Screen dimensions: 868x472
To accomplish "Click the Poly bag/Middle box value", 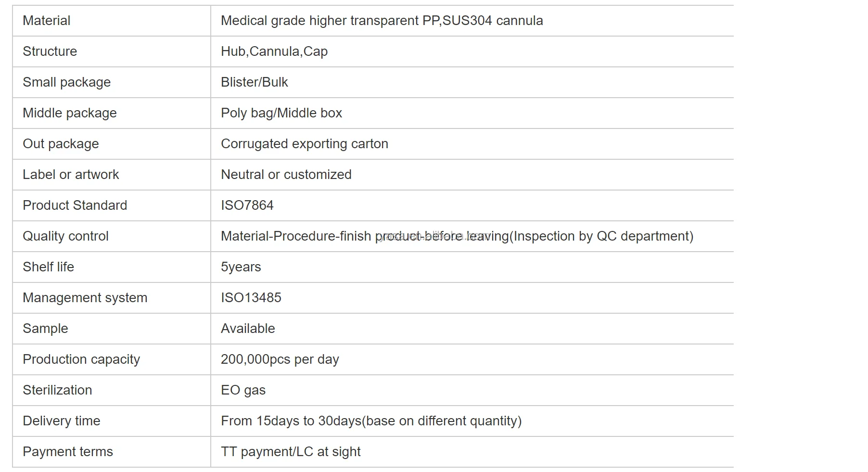I will click(281, 113).
